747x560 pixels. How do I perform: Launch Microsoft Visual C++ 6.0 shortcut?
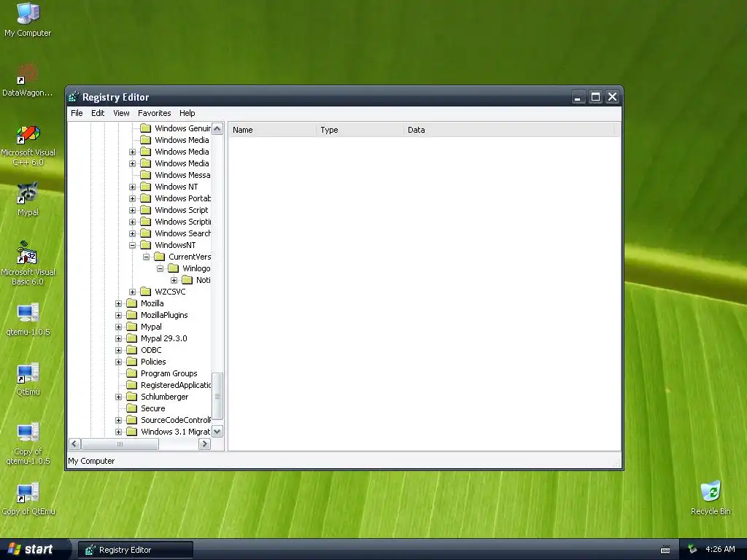(28, 145)
